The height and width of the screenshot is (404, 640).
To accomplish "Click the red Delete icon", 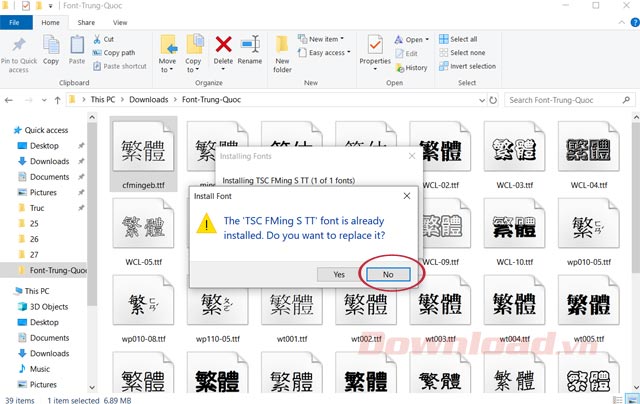I will pos(223,44).
